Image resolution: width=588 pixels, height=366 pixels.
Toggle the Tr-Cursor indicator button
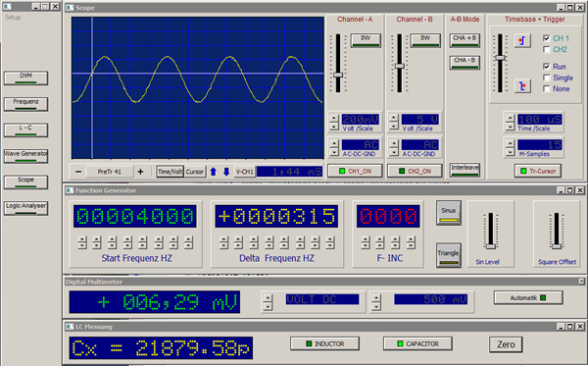pos(538,171)
